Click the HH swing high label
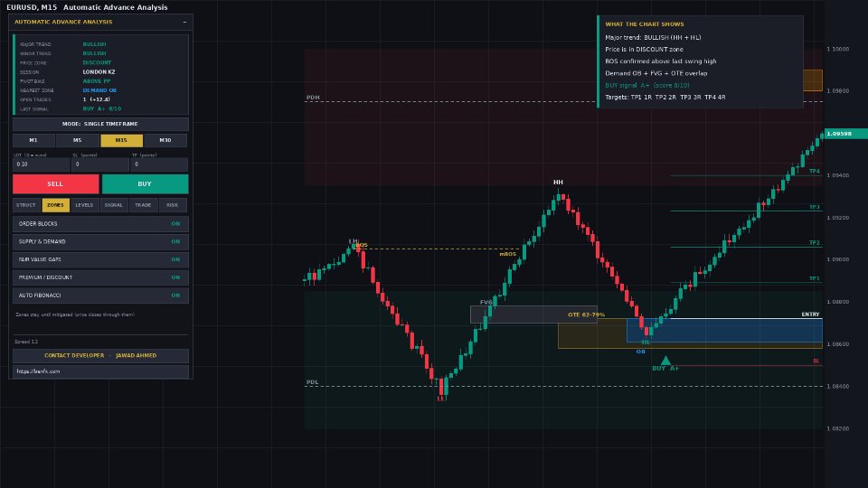The width and height of the screenshot is (868, 488). [558, 182]
